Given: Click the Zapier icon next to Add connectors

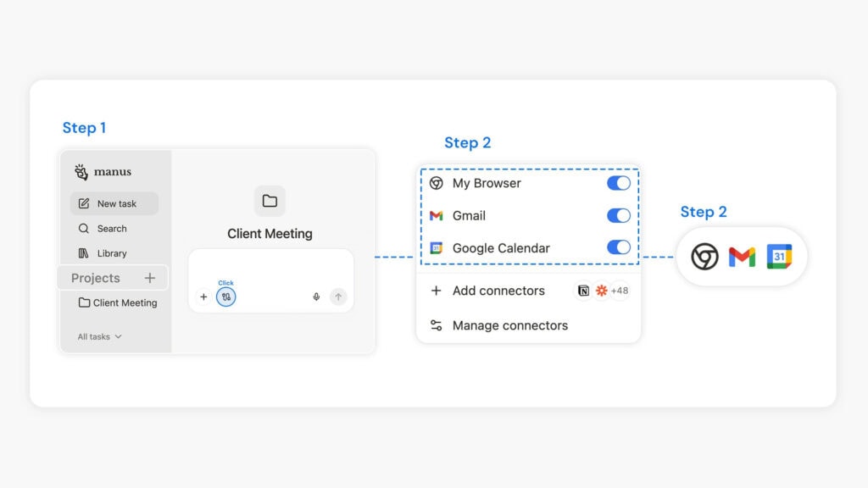Looking at the screenshot, I should 600,291.
